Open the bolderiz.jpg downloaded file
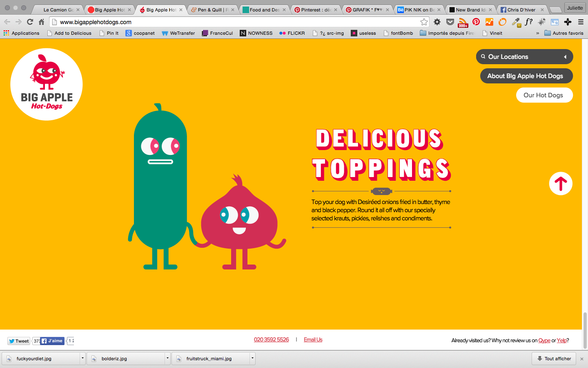 tap(126, 359)
